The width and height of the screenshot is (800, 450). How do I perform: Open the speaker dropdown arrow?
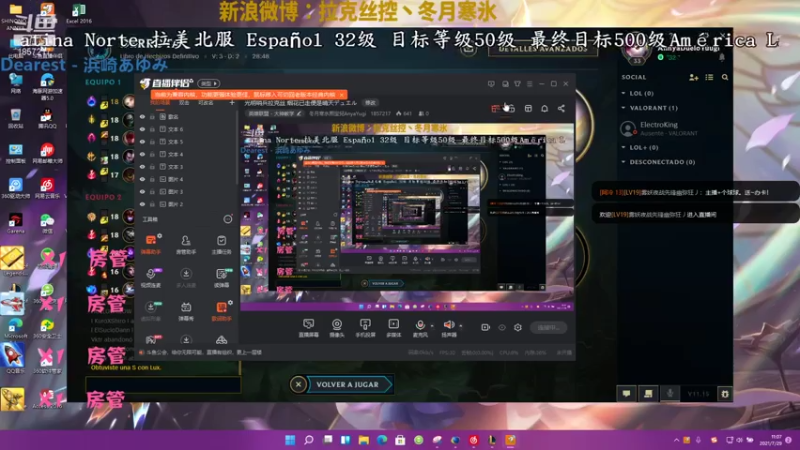(461, 326)
